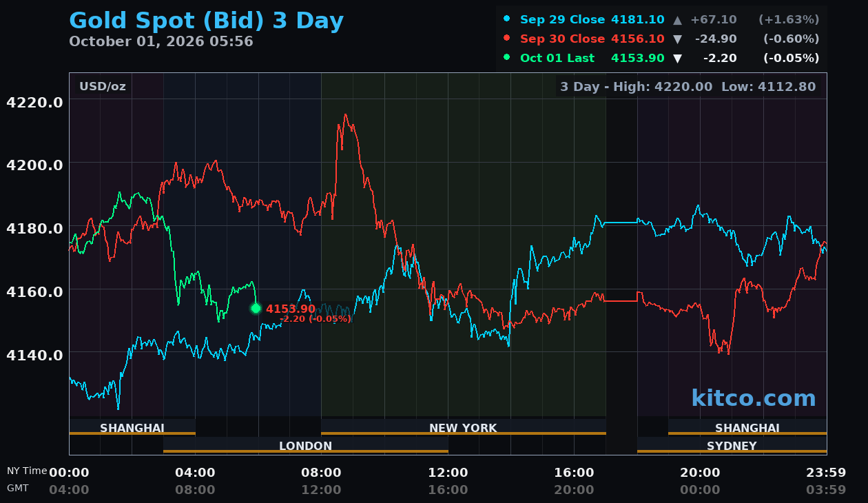Click the 23:59 NY time label
The height and width of the screenshot is (503, 868).
826,472
